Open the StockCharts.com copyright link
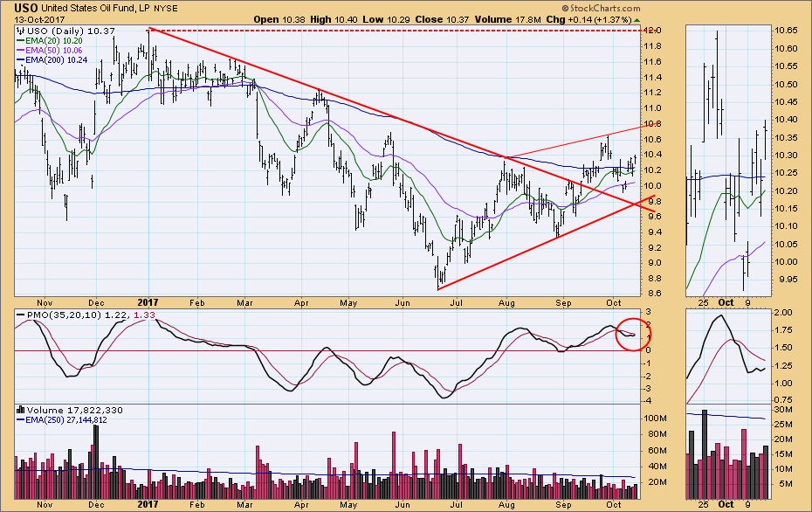The width and height of the screenshot is (812, 512). click(602, 8)
